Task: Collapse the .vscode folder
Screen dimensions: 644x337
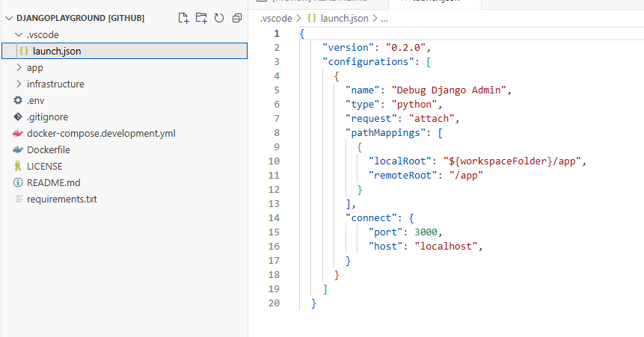Action: pos(19,34)
